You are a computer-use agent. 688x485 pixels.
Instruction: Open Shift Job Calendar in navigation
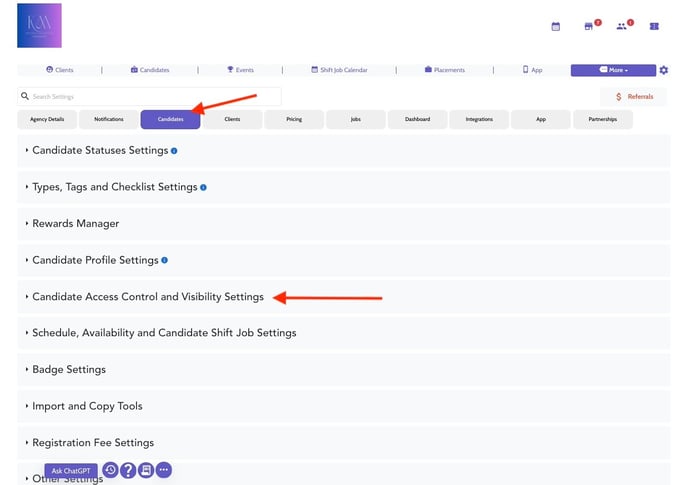point(339,70)
